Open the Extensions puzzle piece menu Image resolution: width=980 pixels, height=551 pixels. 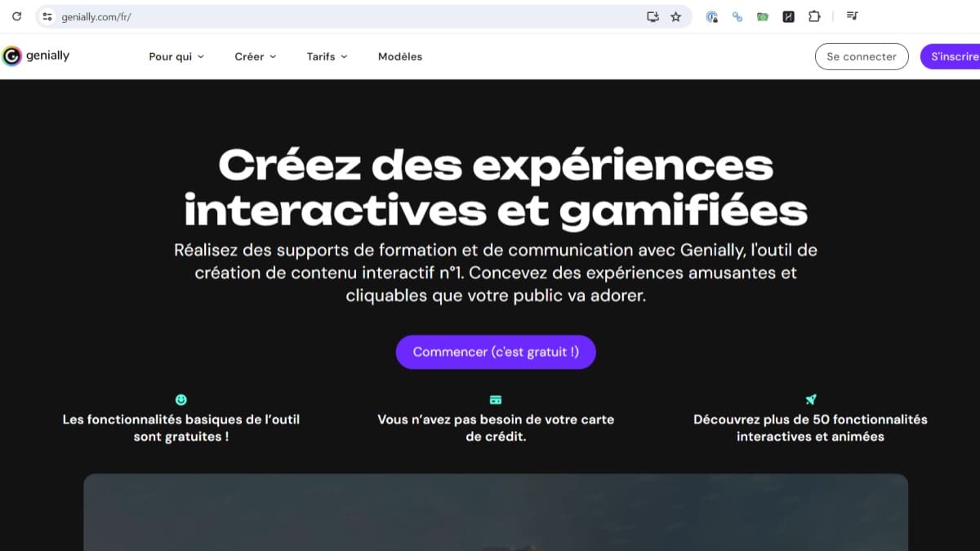pos(814,16)
